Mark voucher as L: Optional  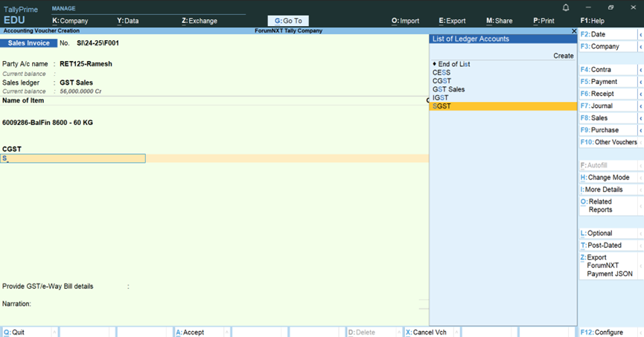click(608, 233)
